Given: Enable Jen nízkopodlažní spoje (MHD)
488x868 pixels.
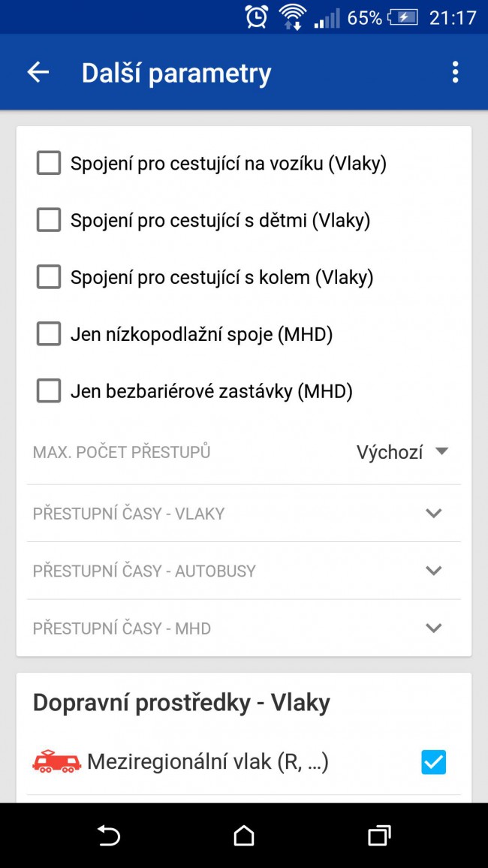Looking at the screenshot, I should tap(49, 334).
